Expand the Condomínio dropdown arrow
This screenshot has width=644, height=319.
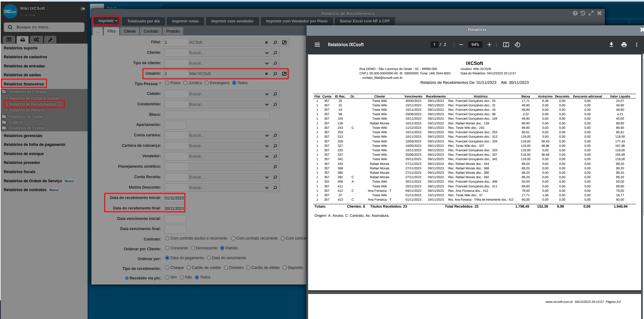coord(267,104)
